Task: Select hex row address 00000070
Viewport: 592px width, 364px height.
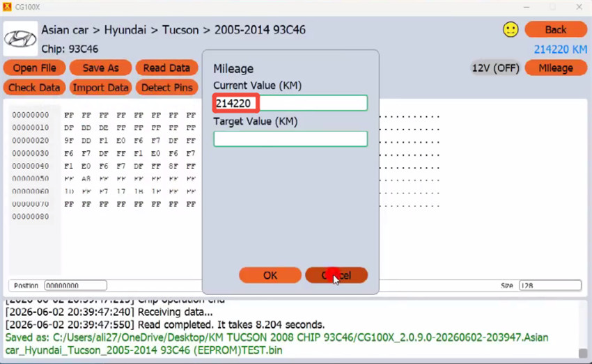Action: (x=31, y=204)
